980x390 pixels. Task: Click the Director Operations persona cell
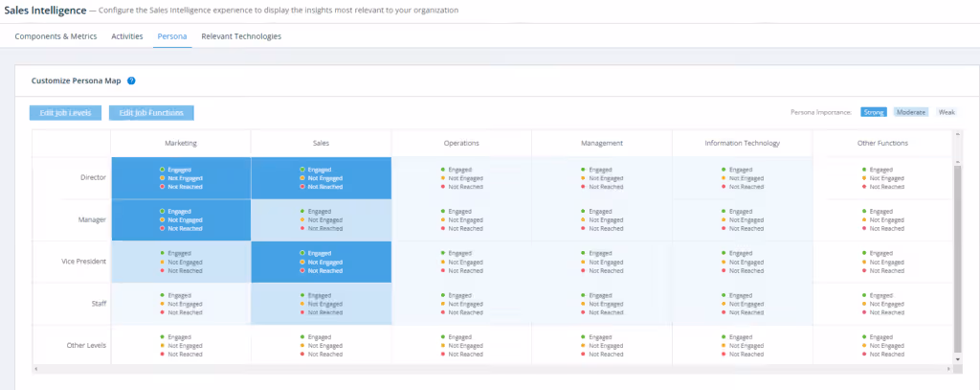(461, 178)
